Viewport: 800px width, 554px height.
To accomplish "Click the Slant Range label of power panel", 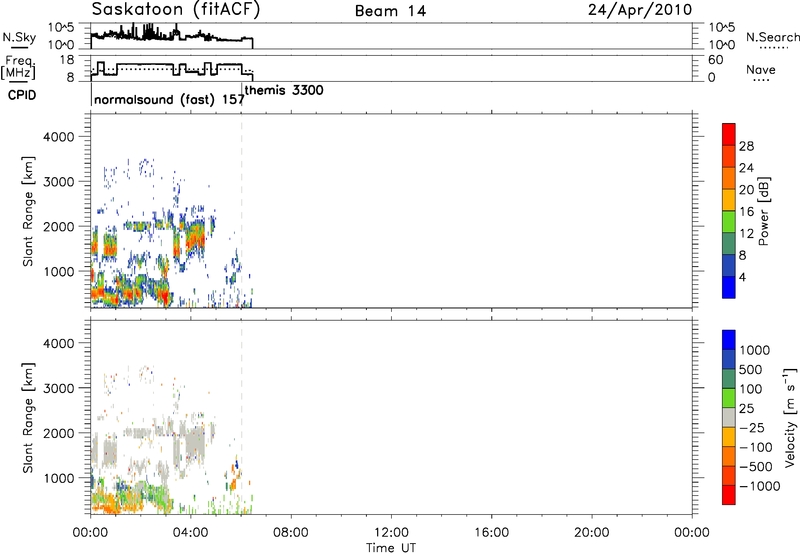I will pyautogui.click(x=28, y=211).
